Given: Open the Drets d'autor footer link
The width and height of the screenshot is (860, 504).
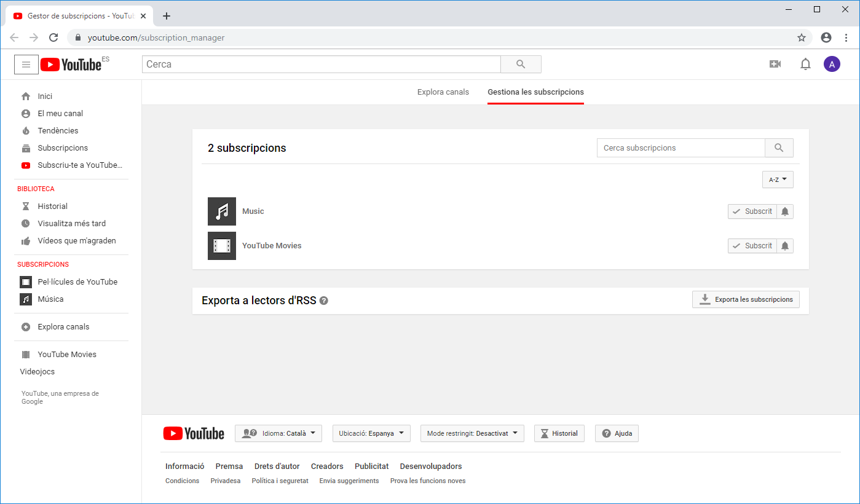Looking at the screenshot, I should pos(277,467).
